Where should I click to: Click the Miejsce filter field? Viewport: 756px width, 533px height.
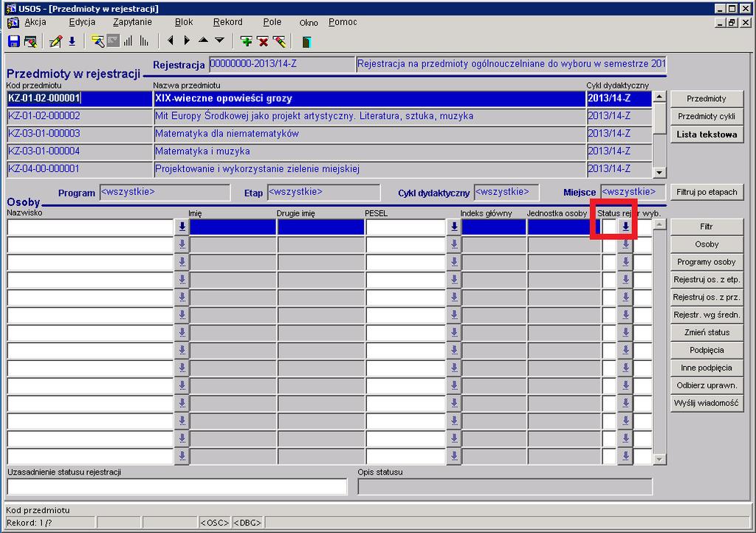click(633, 192)
